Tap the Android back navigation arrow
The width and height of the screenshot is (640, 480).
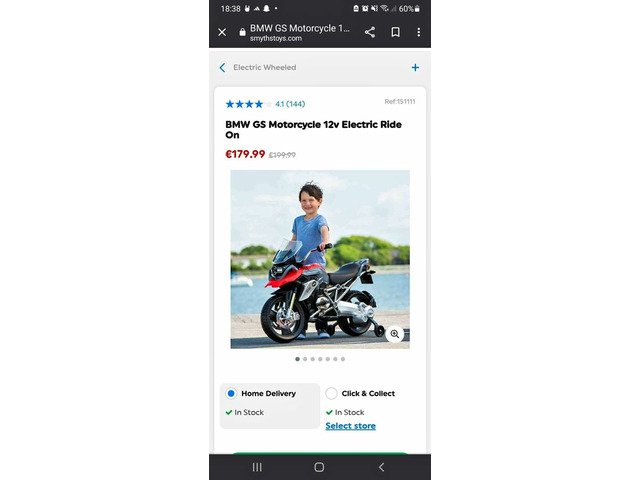click(x=382, y=467)
